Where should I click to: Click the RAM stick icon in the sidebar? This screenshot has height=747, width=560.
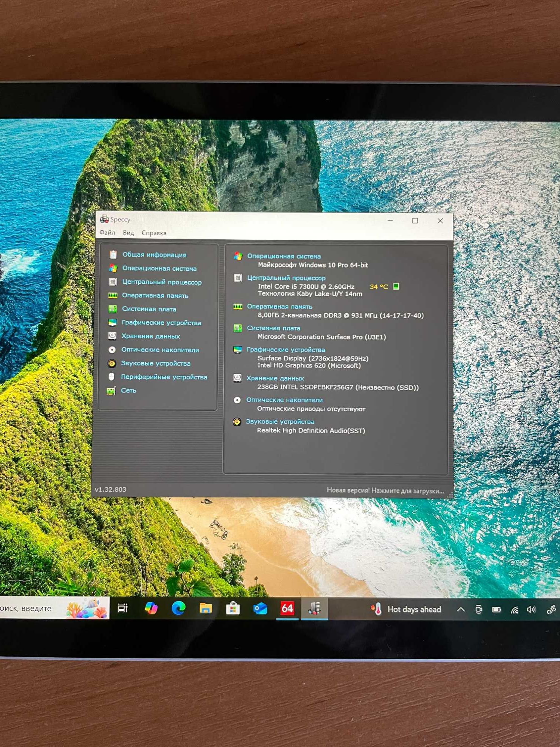[113, 295]
